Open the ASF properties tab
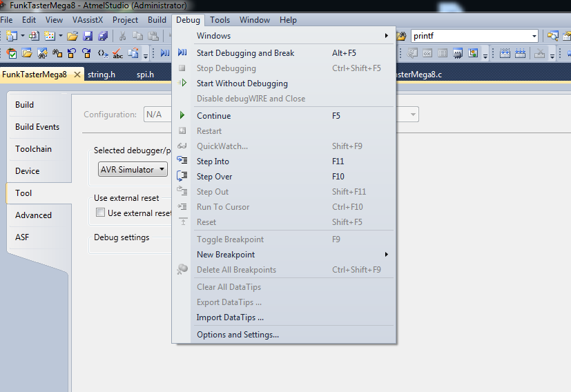This screenshot has height=392, width=571. (39, 237)
